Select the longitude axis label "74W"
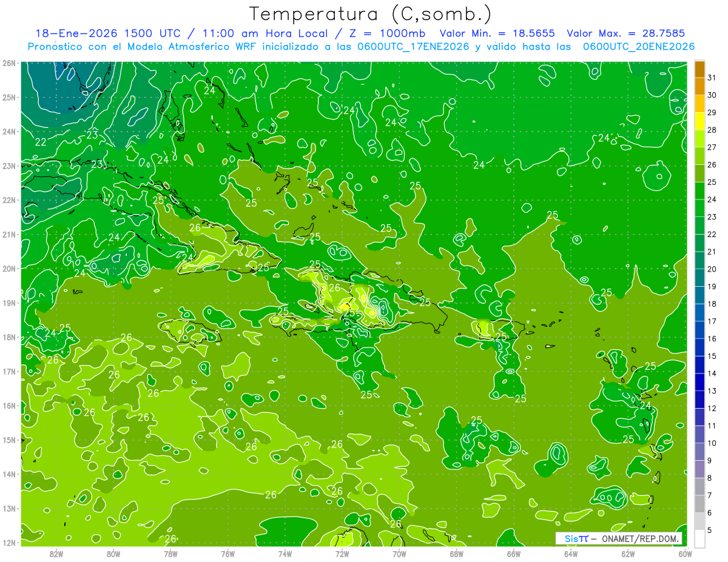Image resolution: width=728 pixels, height=562 pixels. [285, 554]
